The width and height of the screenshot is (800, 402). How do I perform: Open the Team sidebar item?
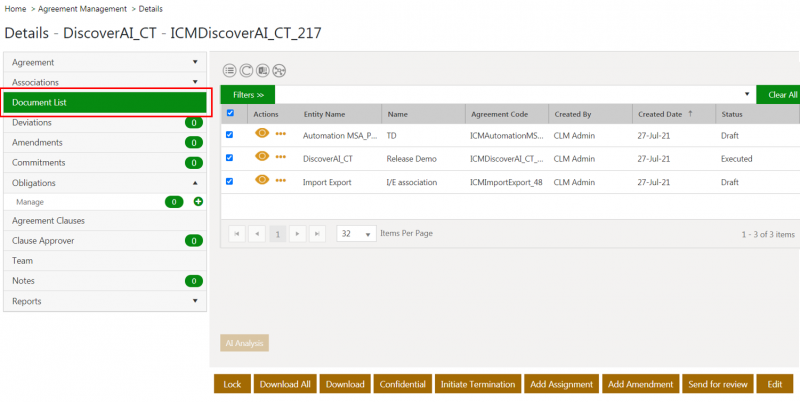[x=105, y=261]
